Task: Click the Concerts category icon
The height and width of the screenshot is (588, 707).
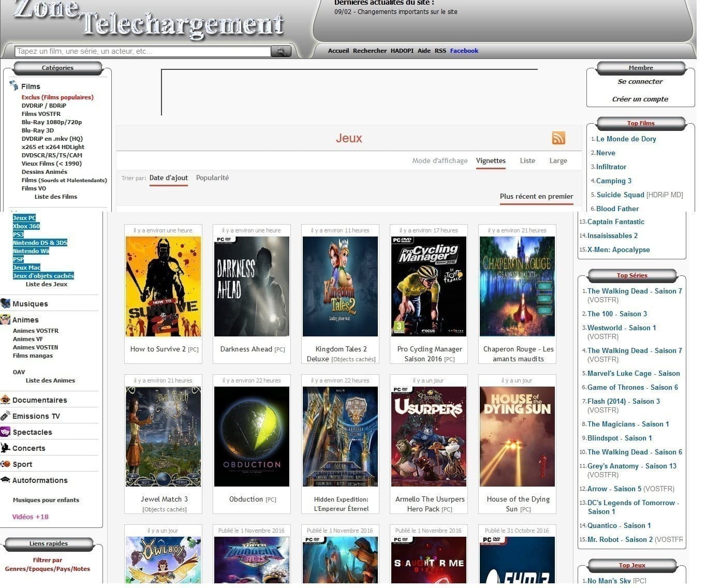Action: click(x=5, y=448)
